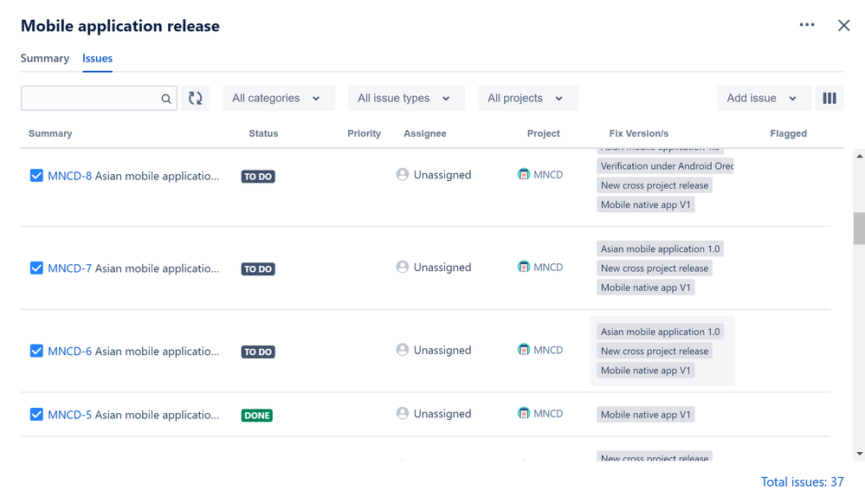Open the MNCD-7 issue link
Image resolution: width=865 pixels, height=504 pixels.
pos(69,268)
